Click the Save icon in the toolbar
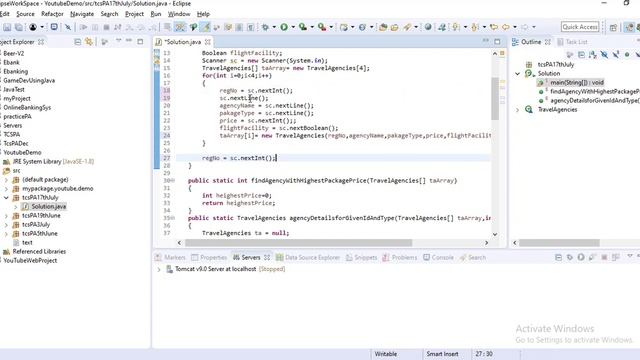Viewport: 640px width, 360px height. click(7, 27)
